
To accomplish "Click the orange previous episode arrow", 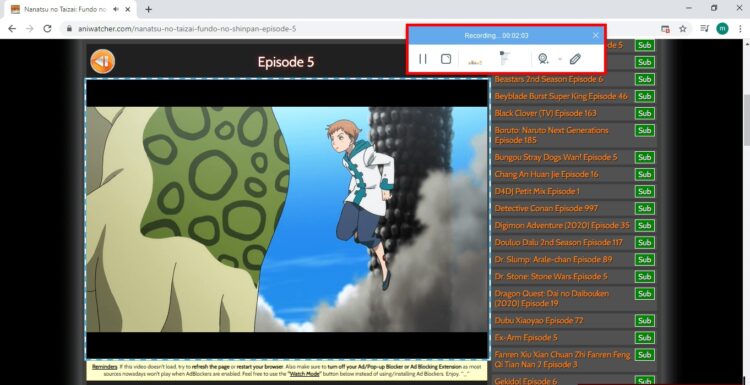I will pos(102,62).
